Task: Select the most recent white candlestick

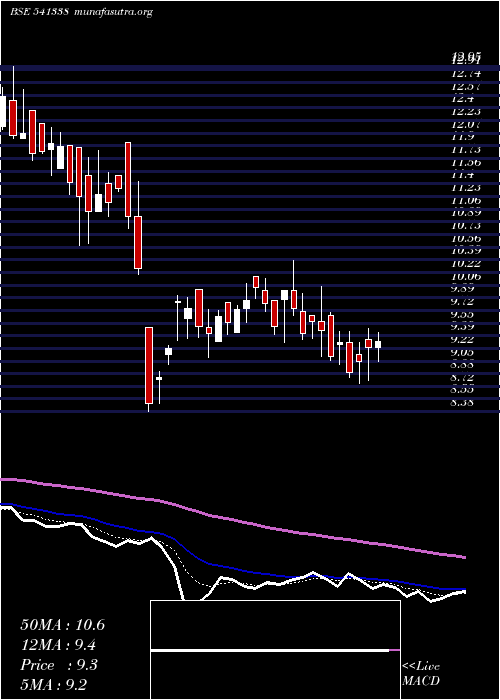Action: coord(378,344)
